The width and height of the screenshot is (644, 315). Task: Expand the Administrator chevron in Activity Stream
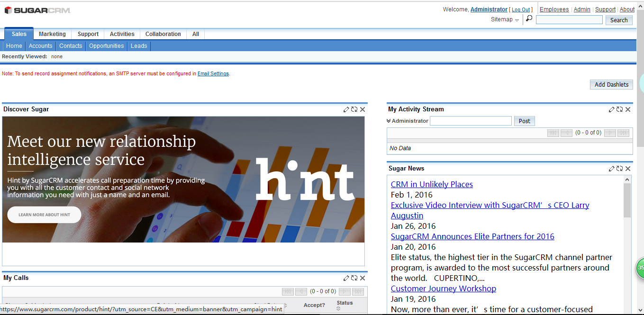(x=389, y=121)
